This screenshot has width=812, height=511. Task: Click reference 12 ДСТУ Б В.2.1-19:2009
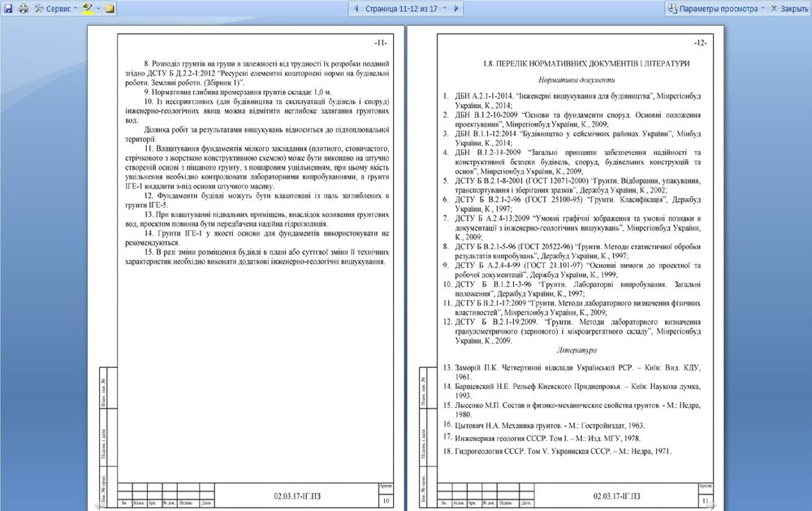point(572,331)
